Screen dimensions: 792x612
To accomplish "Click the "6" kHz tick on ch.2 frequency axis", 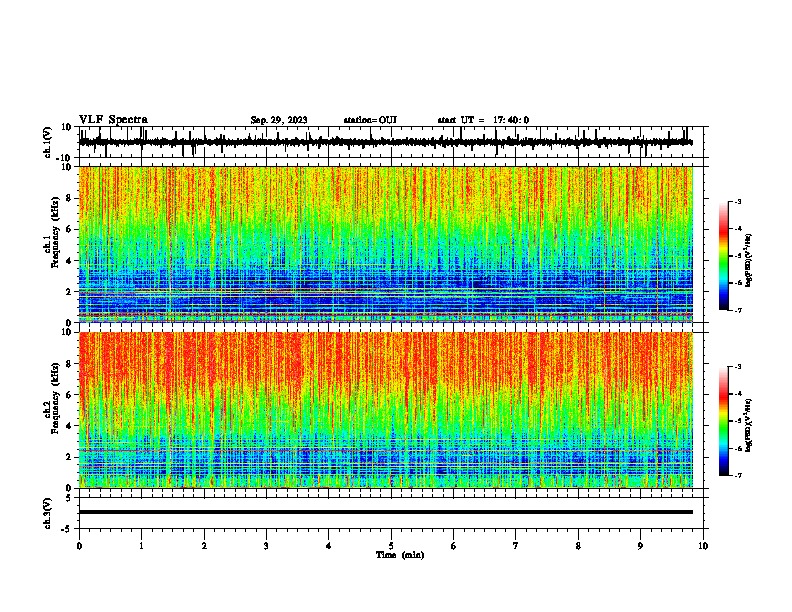I will click(69, 394).
